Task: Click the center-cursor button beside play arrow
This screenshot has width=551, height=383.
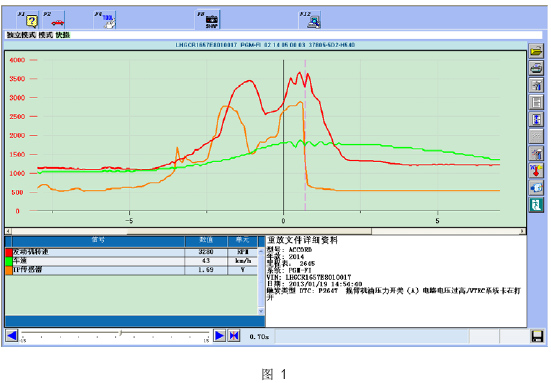Action: pos(234,336)
